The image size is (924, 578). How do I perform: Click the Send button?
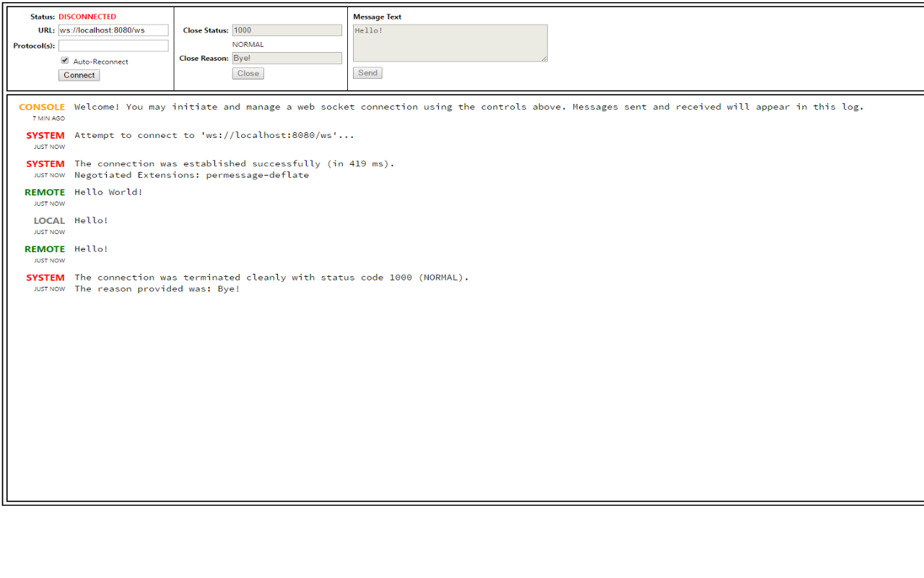367,72
